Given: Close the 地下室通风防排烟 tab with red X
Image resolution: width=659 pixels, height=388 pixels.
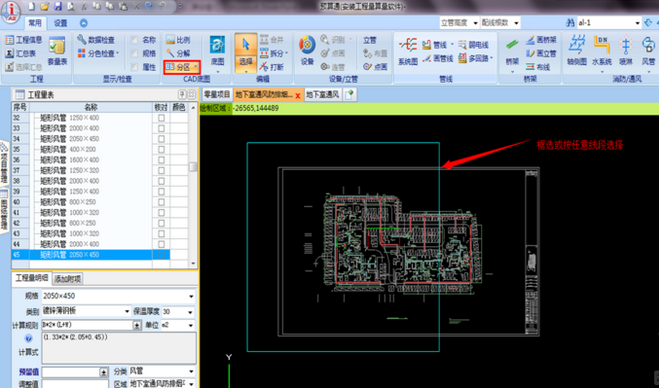Looking at the screenshot, I should point(298,95).
